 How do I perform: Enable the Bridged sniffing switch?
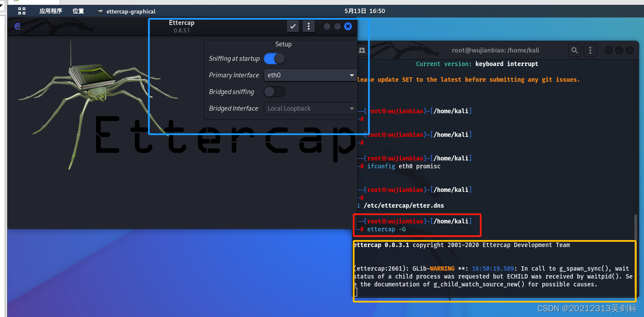point(275,92)
